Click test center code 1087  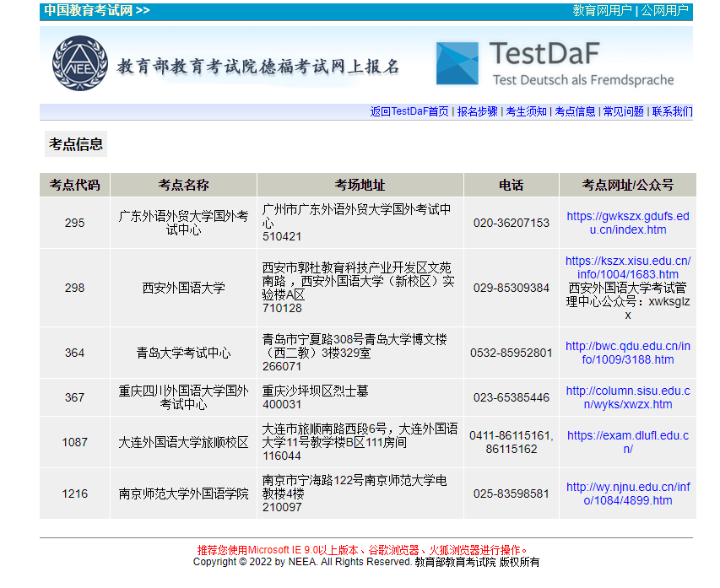(x=75, y=442)
